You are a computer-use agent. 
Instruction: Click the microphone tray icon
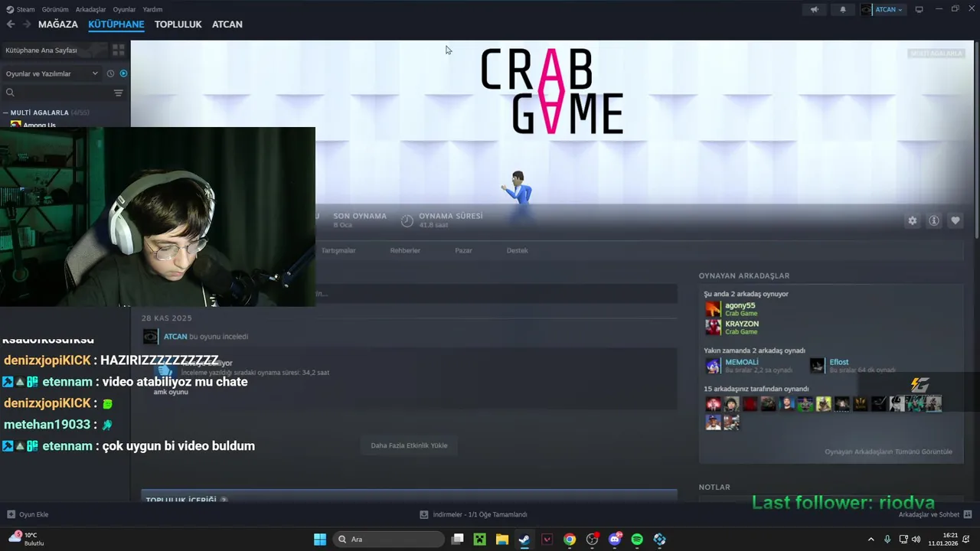point(887,540)
